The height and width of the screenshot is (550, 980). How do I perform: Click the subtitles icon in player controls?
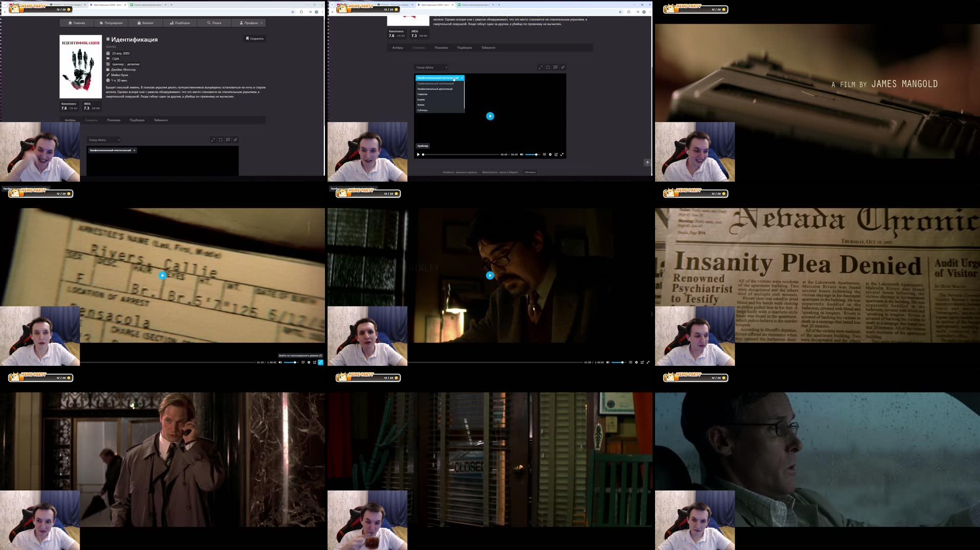[x=545, y=154]
